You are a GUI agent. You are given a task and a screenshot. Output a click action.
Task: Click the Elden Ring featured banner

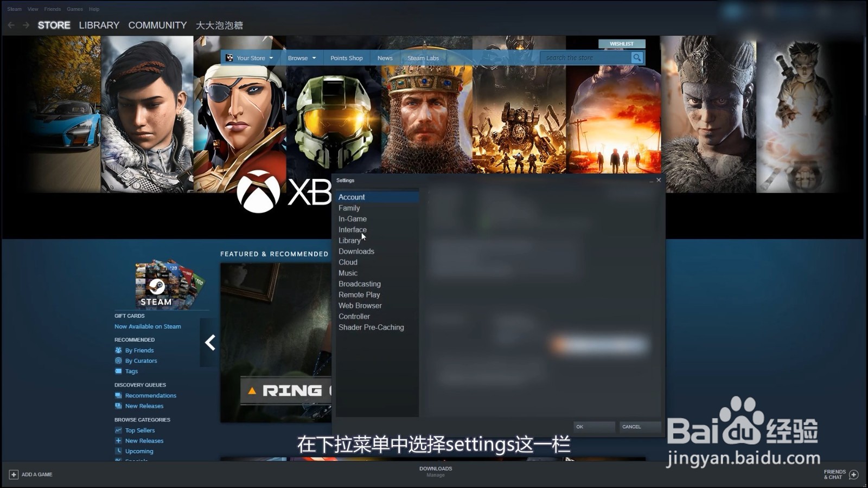[x=276, y=343]
